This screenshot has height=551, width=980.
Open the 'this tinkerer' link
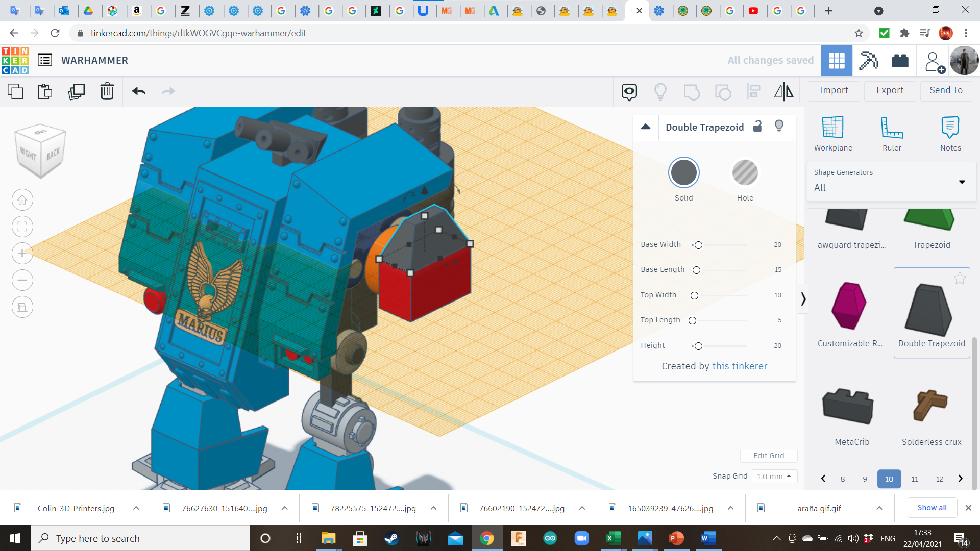click(x=740, y=366)
